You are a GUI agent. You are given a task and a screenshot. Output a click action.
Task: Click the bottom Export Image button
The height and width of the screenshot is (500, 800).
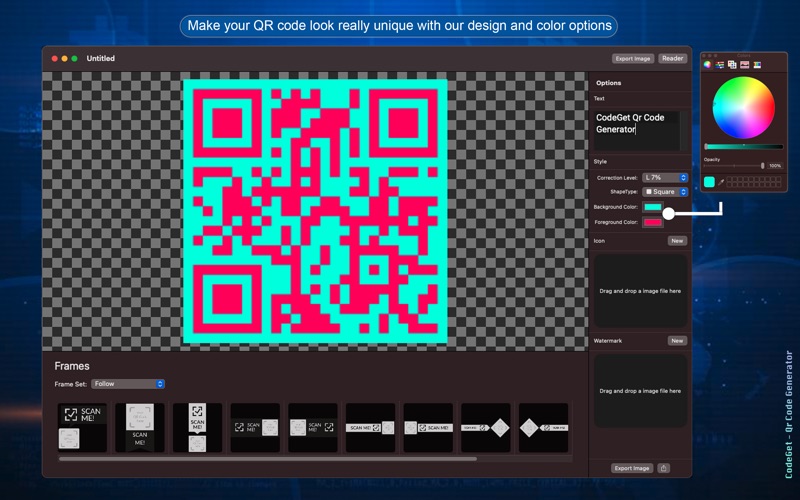tap(632, 468)
